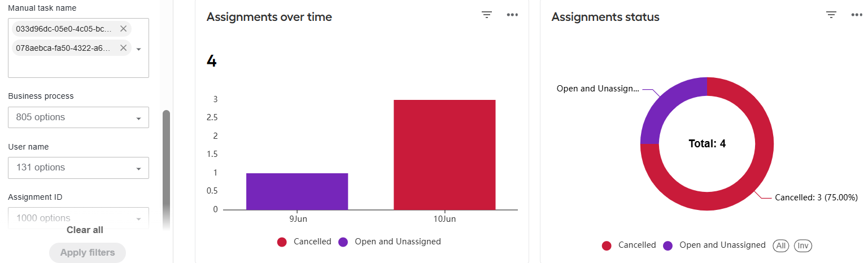Image resolution: width=868 pixels, height=263 pixels.
Task: Open the Business process 805 options dropdown
Action: tap(78, 117)
